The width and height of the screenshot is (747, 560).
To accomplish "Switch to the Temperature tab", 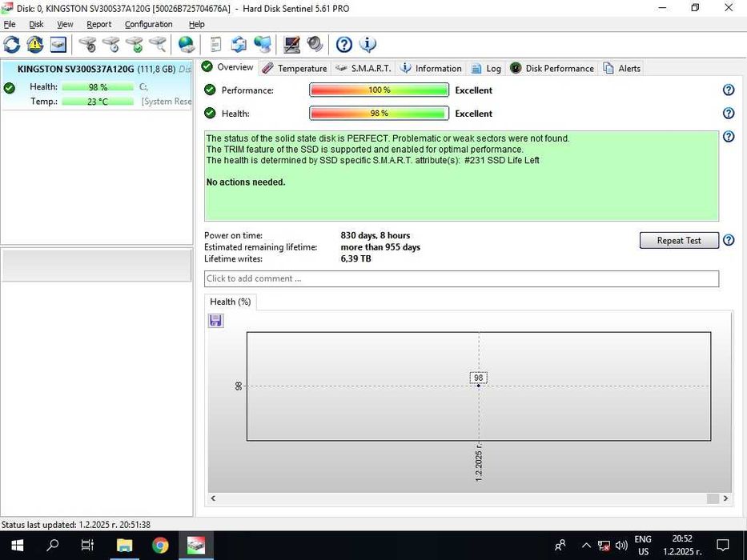I will (x=295, y=69).
